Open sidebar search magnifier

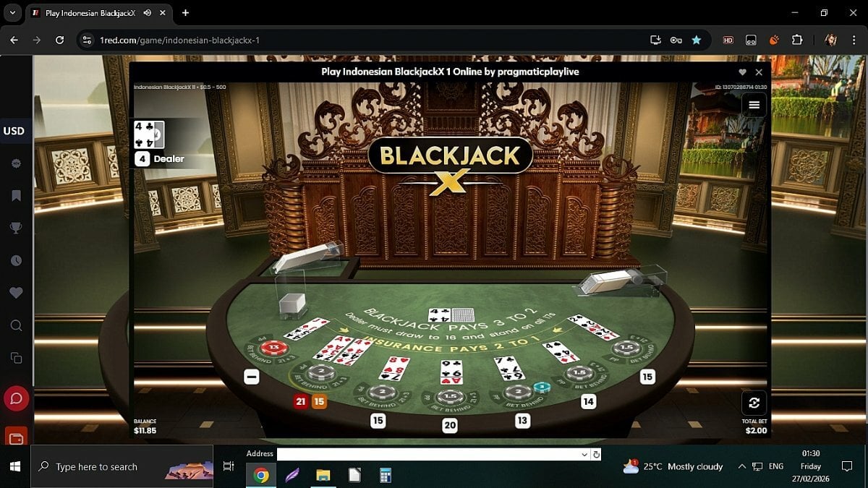pos(16,326)
